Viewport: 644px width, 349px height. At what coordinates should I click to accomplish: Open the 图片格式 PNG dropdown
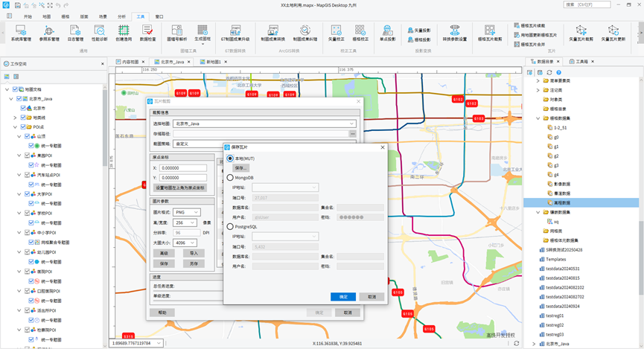tap(186, 212)
